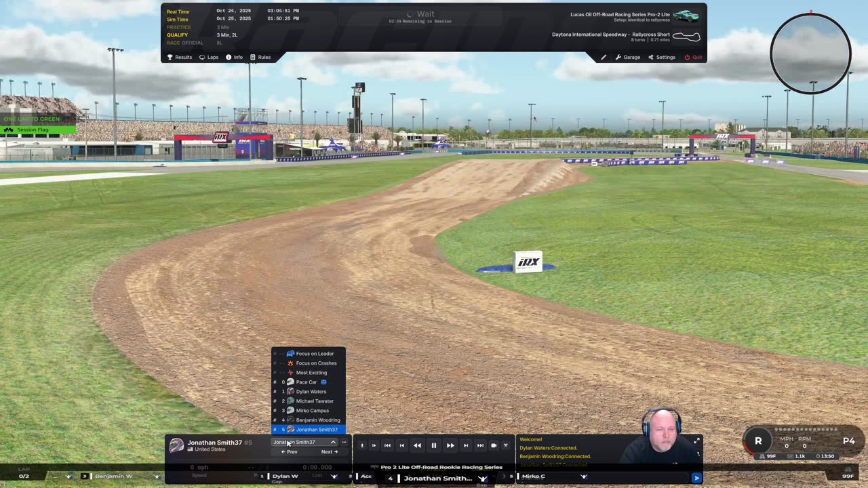The image size is (868, 488).
Task: Click Benjamin W entry in standings ticker
Action: tap(113, 476)
